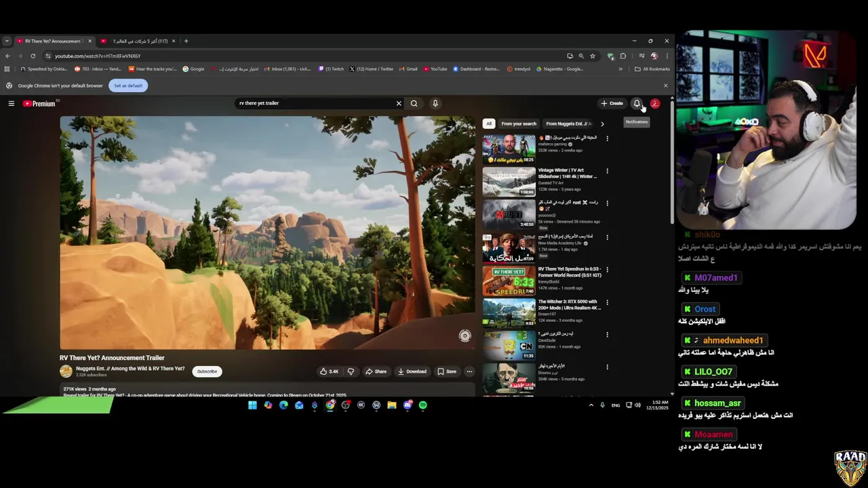
Task: Open the Speedtest by Ookla bookmark
Action: 44,69
